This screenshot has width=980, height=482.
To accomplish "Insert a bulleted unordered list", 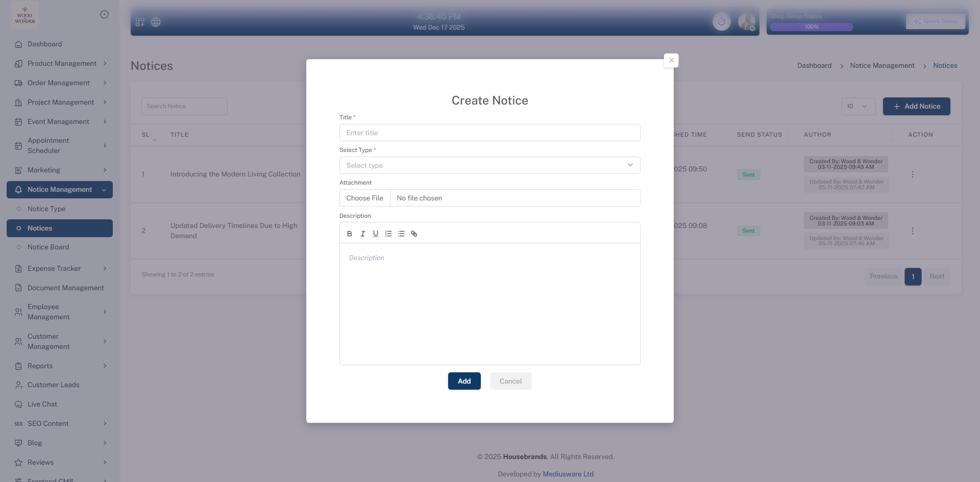I will tap(401, 234).
